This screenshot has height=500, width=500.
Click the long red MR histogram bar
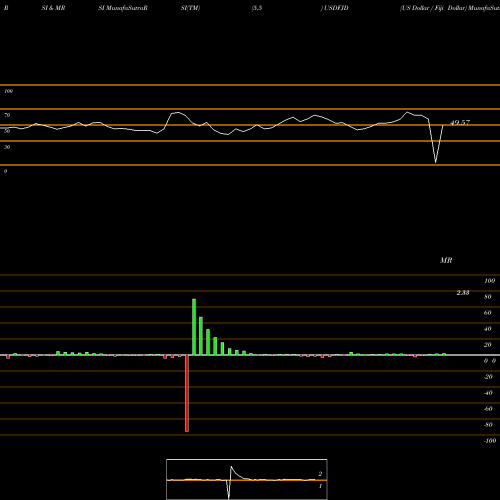pyautogui.click(x=187, y=393)
